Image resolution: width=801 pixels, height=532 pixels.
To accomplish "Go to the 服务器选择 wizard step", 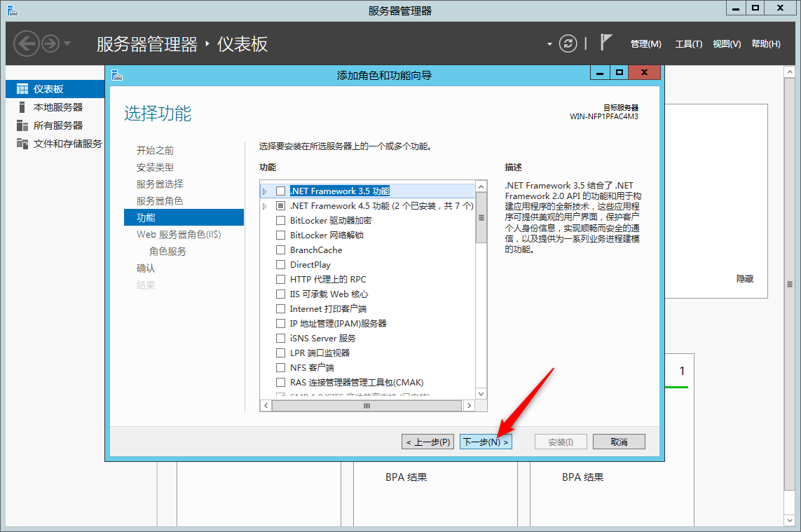I will point(160,184).
